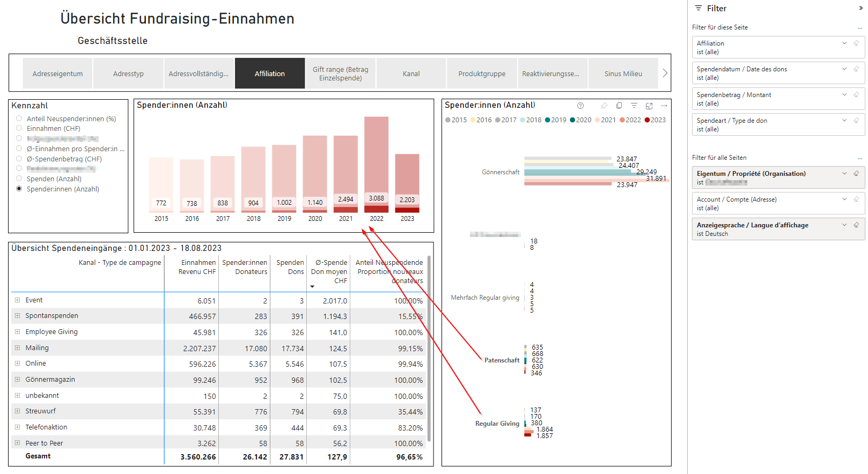Image resolution: width=868 pixels, height=474 pixels.
Task: Switch to the Adresseigentum tab
Action: tap(57, 73)
